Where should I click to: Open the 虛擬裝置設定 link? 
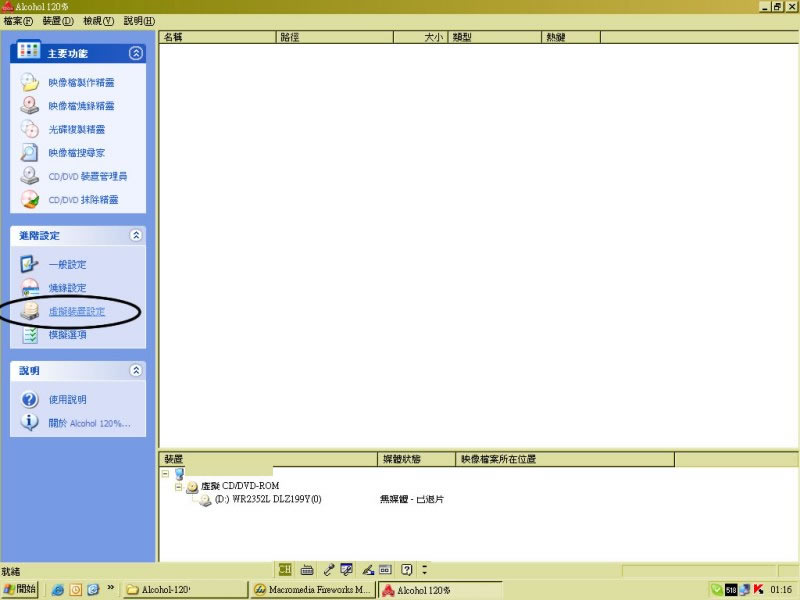[77, 311]
